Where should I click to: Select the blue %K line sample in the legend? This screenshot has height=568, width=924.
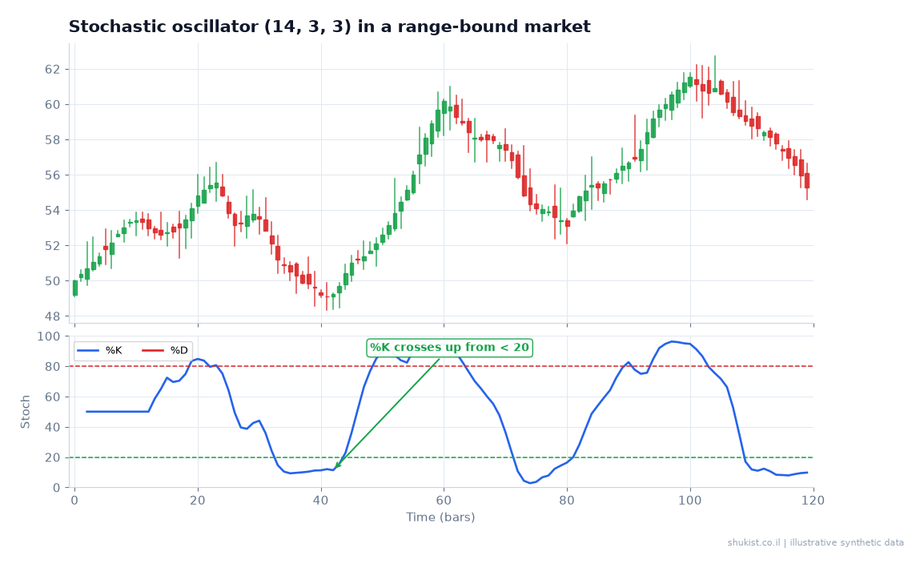(88, 350)
